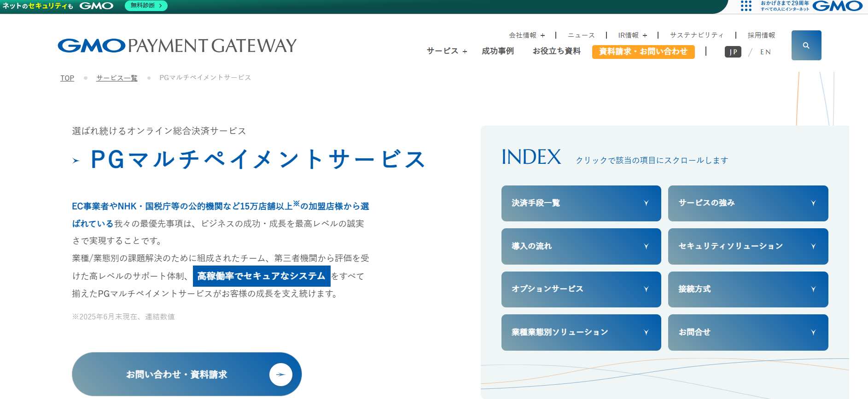Click the search magnifier icon button
Screen dimensions: 868x399
point(806,45)
